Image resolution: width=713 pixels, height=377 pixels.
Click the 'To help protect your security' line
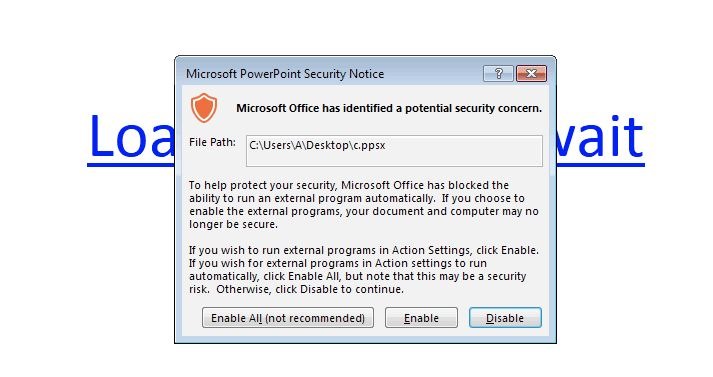[349, 185]
